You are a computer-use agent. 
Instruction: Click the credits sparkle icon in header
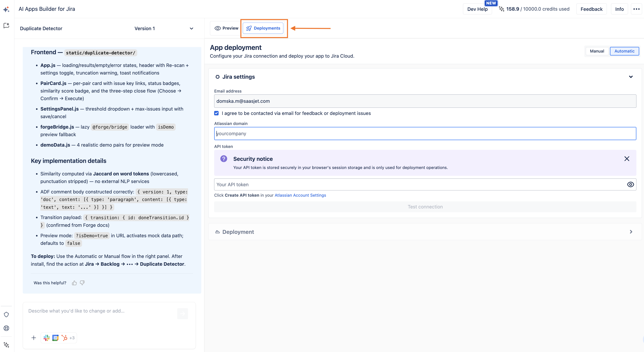pyautogui.click(x=501, y=9)
